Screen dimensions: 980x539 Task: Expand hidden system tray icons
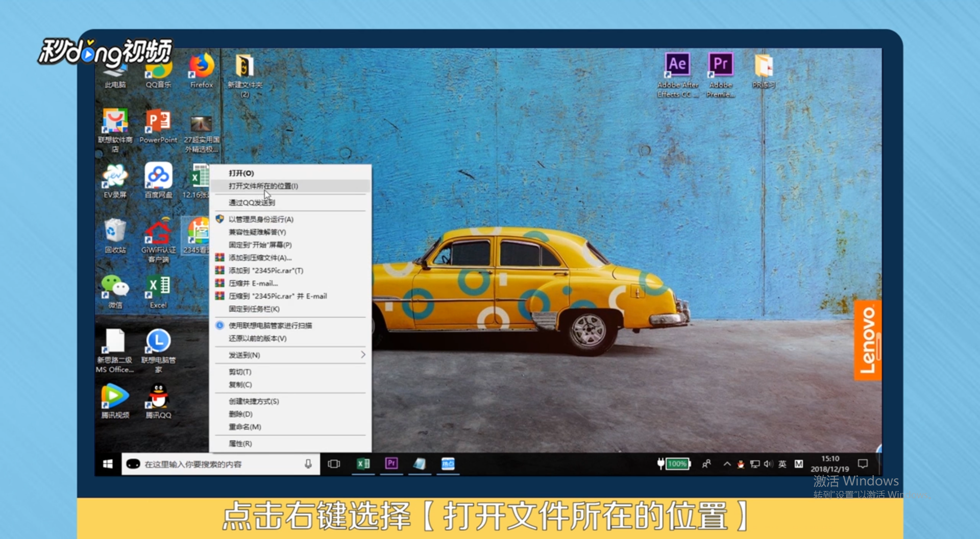click(x=727, y=464)
